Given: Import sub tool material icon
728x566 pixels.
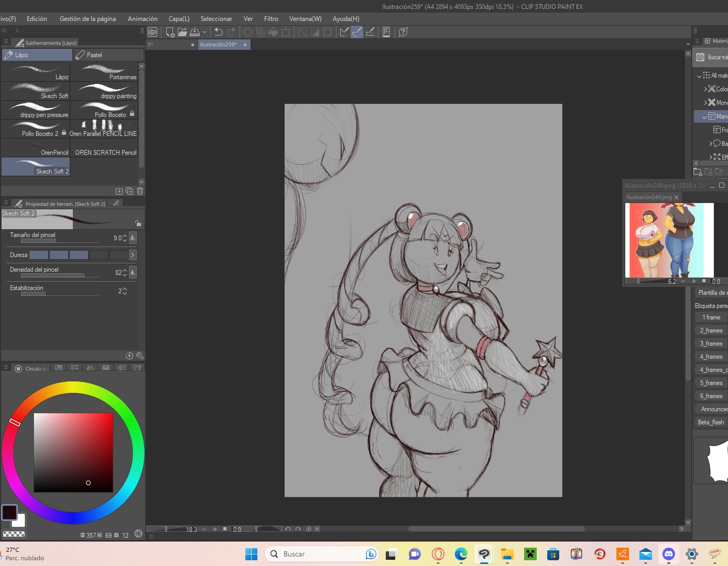Looking at the screenshot, I should pos(119,191).
